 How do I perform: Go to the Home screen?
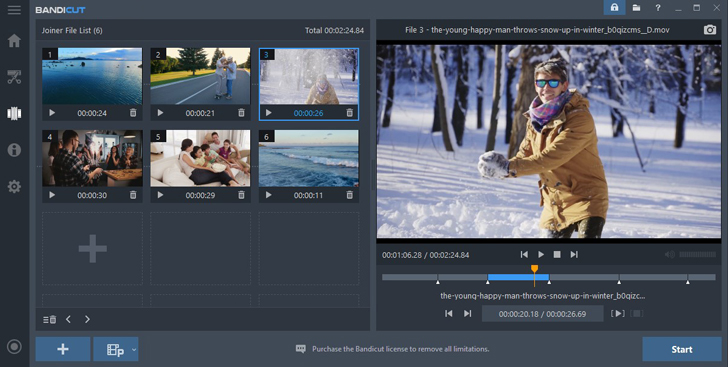point(14,40)
